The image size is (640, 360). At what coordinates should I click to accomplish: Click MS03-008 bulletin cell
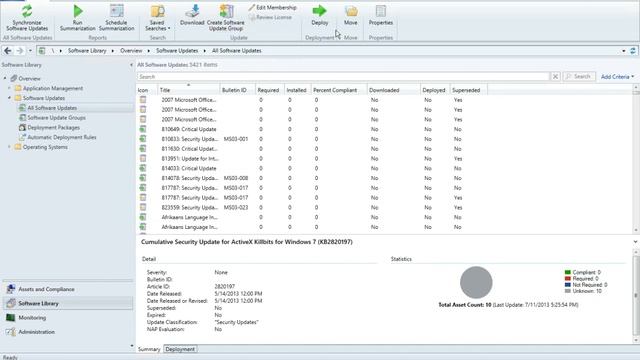(236, 178)
